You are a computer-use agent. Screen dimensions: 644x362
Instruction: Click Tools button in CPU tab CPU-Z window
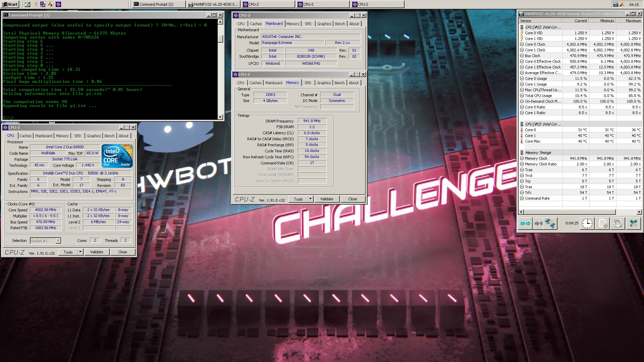coord(68,252)
